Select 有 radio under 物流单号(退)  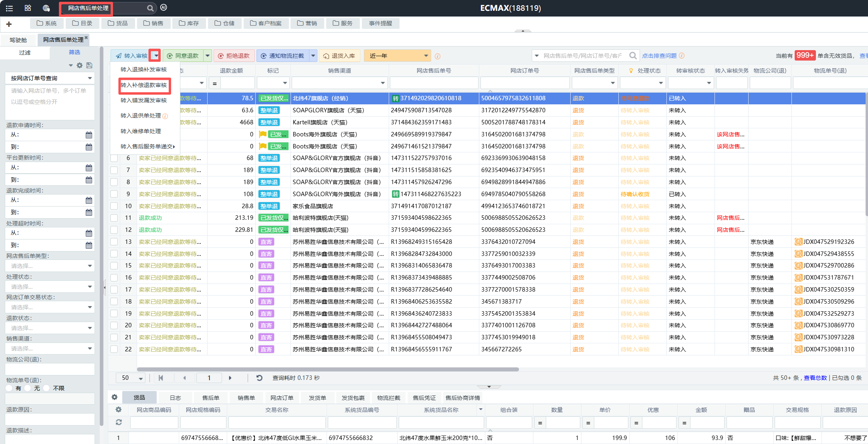[9, 388]
